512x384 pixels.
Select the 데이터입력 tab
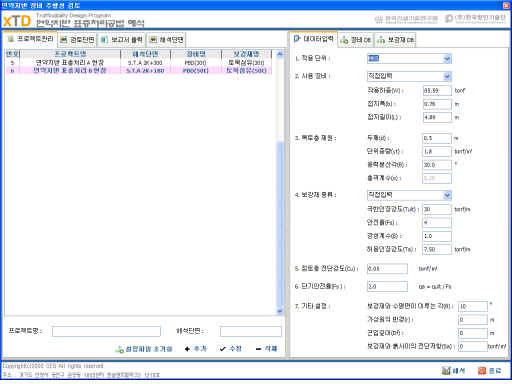click(313, 39)
